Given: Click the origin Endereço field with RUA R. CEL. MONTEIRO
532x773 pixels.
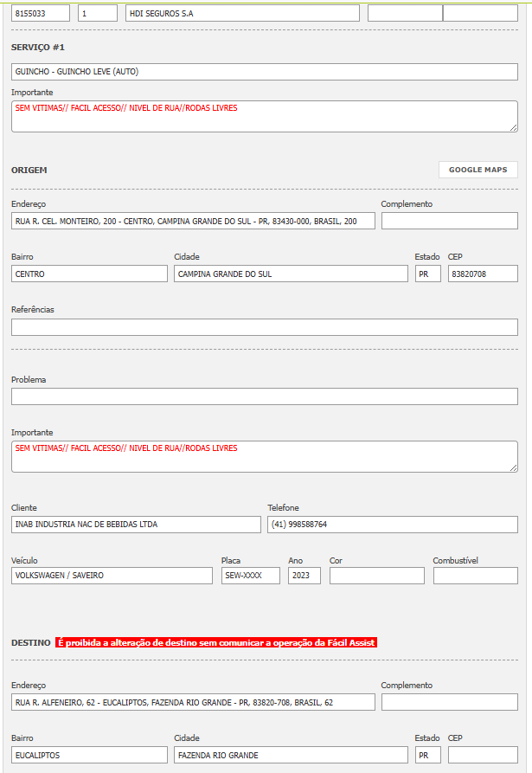Looking at the screenshot, I should [193, 221].
